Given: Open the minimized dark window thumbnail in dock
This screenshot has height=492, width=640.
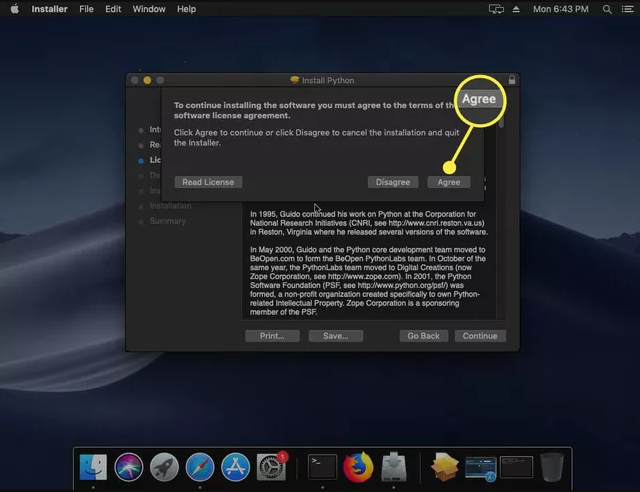Looking at the screenshot, I should (x=516, y=467).
